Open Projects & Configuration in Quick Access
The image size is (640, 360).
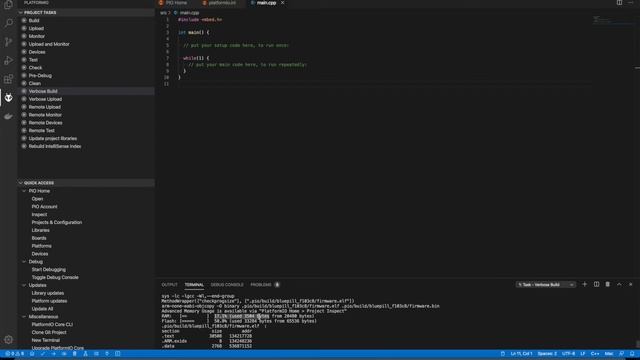coord(57,222)
